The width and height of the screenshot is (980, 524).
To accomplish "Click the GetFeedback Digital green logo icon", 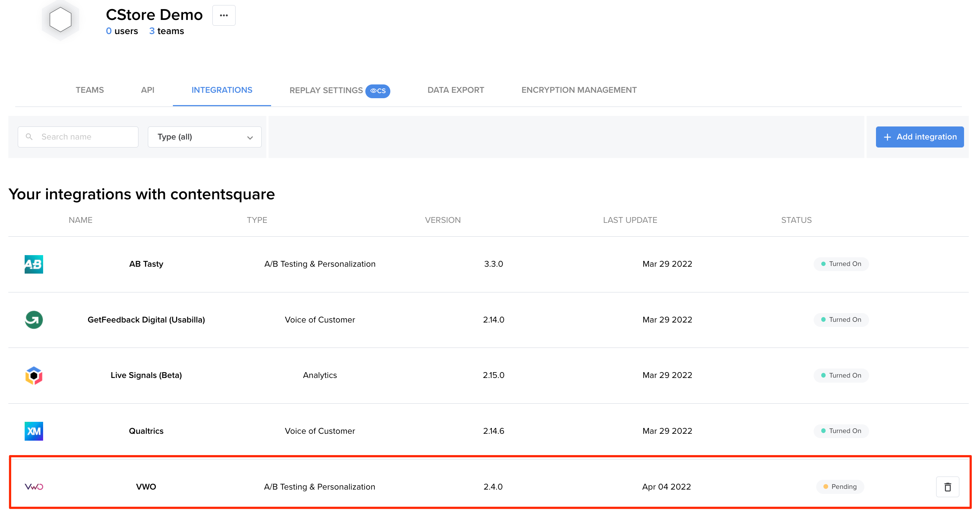I will [34, 319].
